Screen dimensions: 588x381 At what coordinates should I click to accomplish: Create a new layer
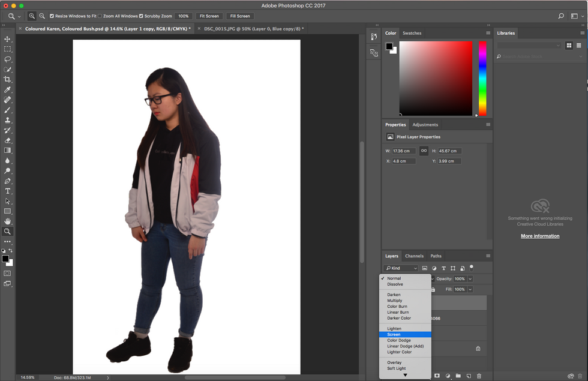point(469,376)
